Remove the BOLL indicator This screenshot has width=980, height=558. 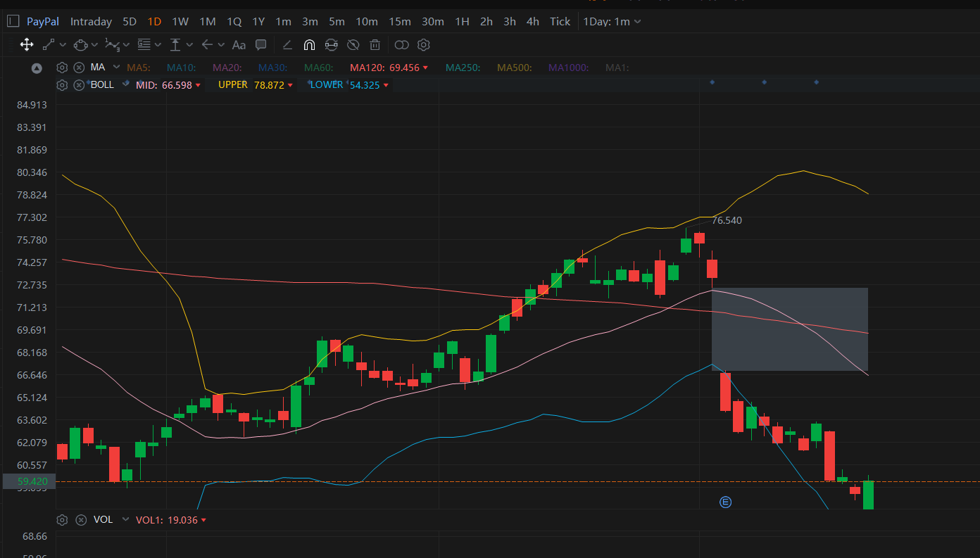coord(79,84)
